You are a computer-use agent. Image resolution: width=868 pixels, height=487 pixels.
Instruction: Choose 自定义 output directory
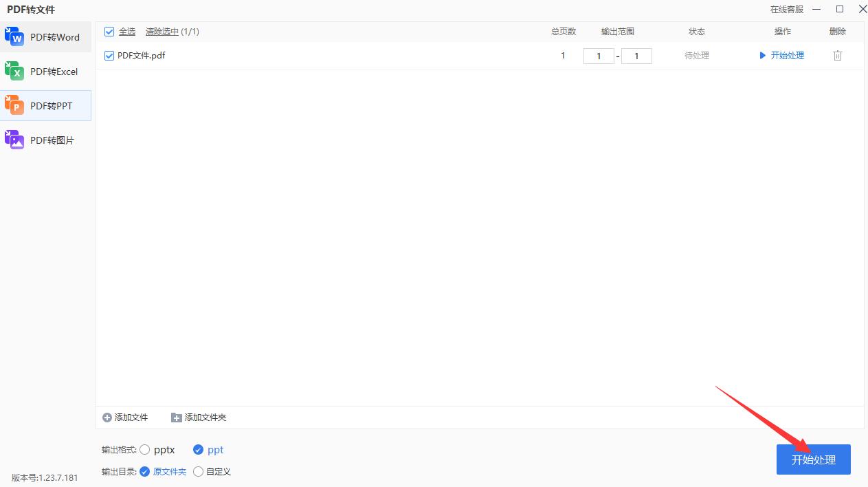point(199,472)
